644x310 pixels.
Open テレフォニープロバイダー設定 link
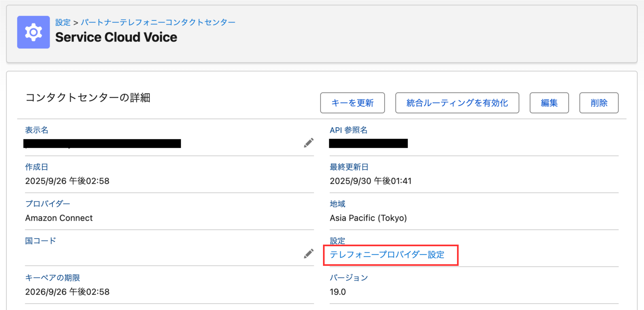(387, 255)
